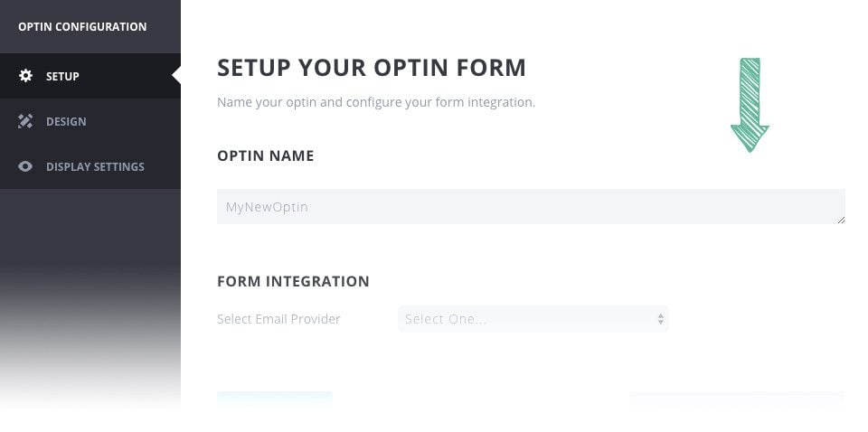Click the Display Settings eye icon
Image resolution: width=868 pixels, height=432 pixels.
coord(25,166)
